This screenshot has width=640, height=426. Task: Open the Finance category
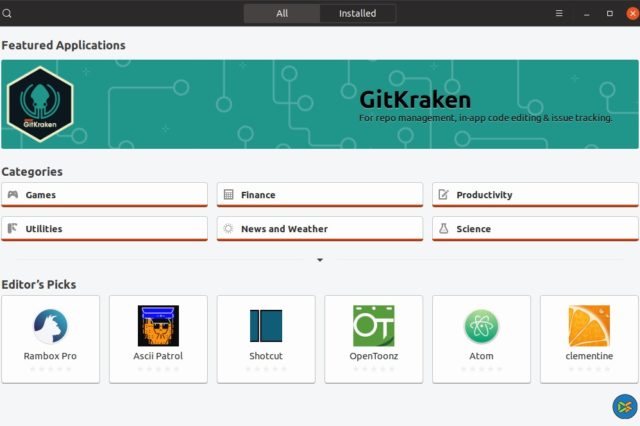point(320,195)
